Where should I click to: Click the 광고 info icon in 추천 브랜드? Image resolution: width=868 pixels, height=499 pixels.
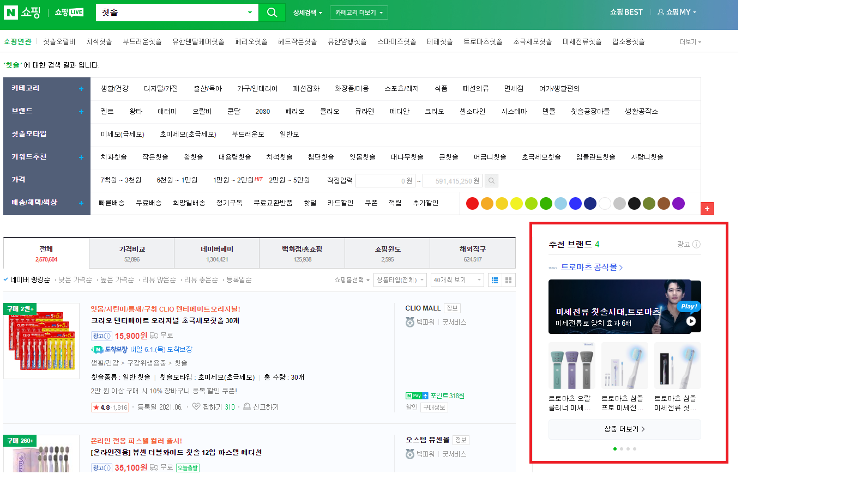696,245
